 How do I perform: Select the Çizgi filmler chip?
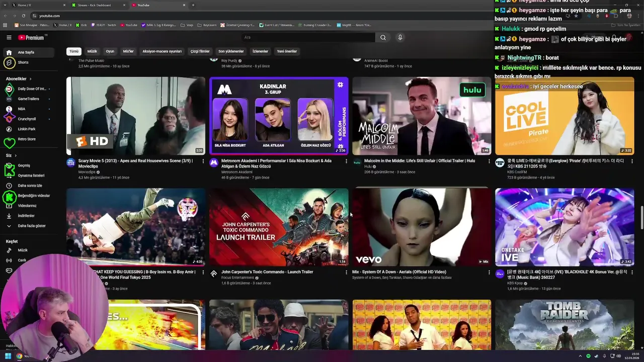click(x=200, y=51)
